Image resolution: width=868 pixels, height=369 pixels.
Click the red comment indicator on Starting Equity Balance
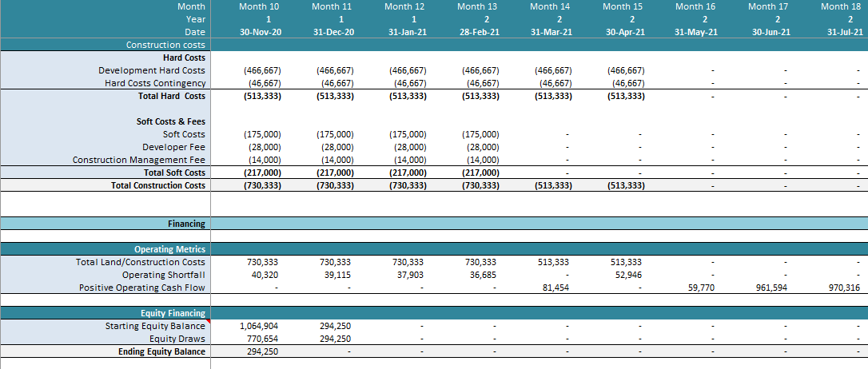(208, 322)
